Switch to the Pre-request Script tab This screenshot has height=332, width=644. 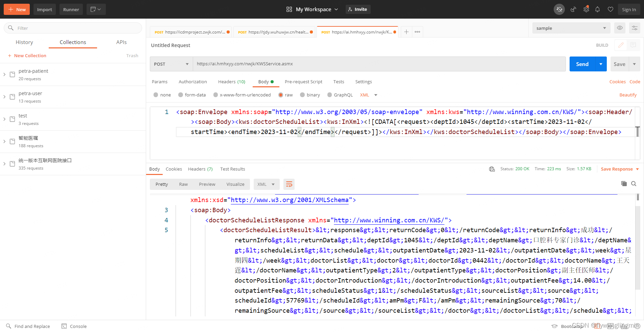pyautogui.click(x=303, y=82)
